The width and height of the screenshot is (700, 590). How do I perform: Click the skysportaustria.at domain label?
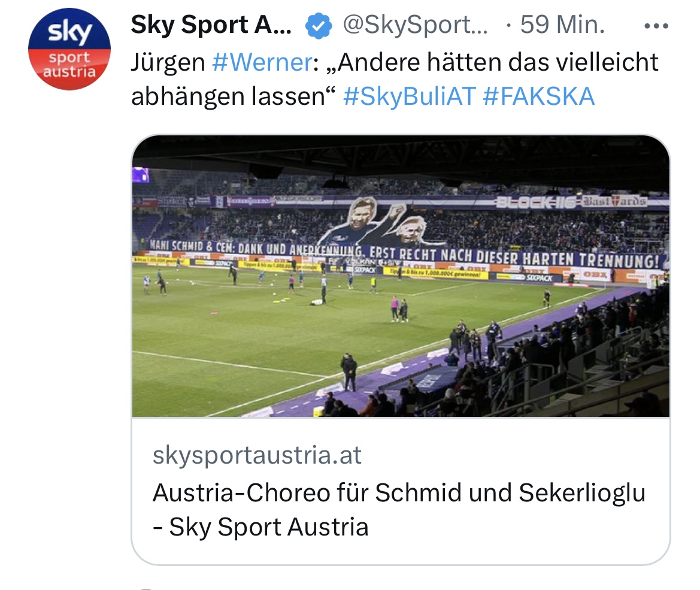tap(257, 455)
